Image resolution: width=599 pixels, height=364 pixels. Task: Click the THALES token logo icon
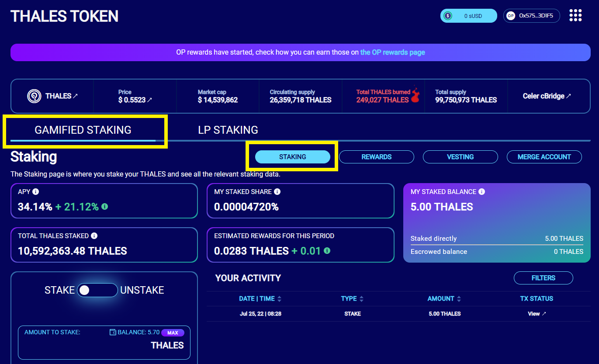[34, 96]
